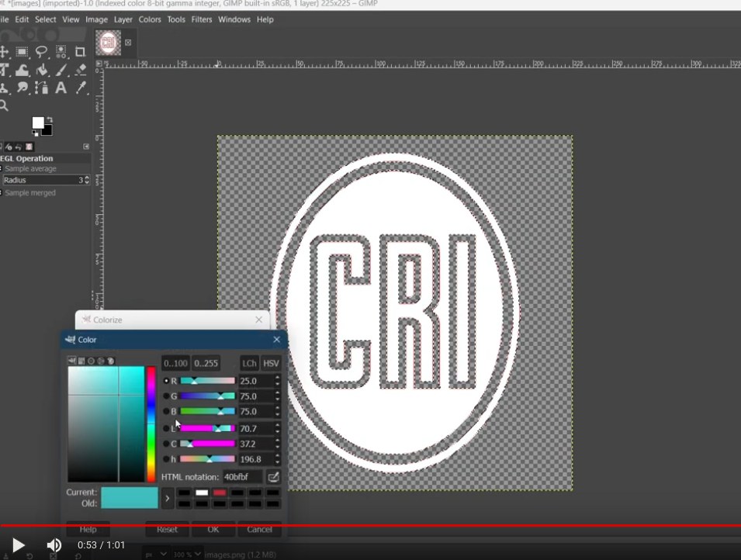The width and height of the screenshot is (741, 560).
Task: Click OK in the Color dialog
Action: (x=213, y=530)
